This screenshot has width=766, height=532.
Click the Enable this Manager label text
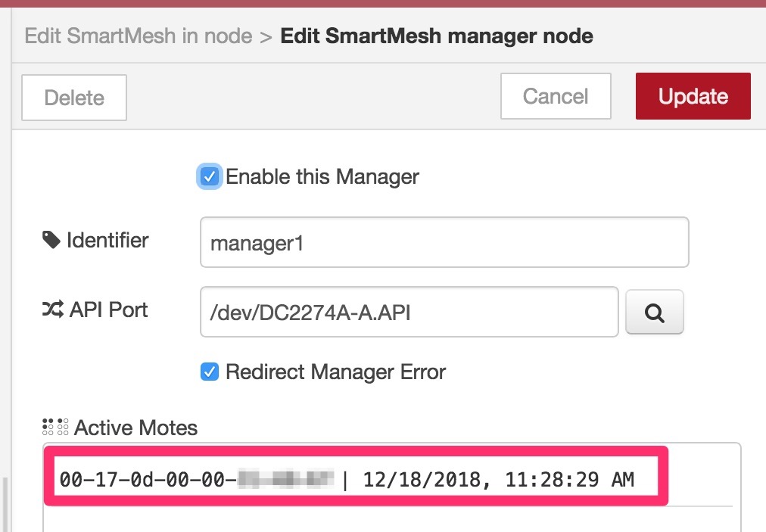(322, 176)
